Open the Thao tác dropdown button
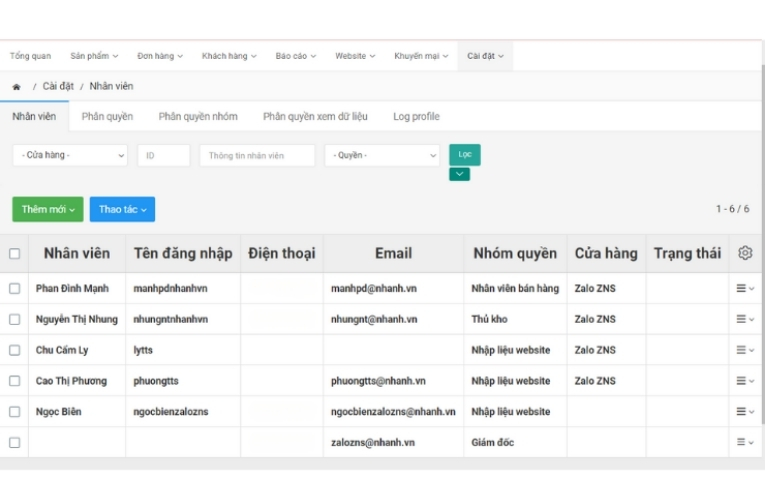The image size is (765, 478). click(x=122, y=210)
